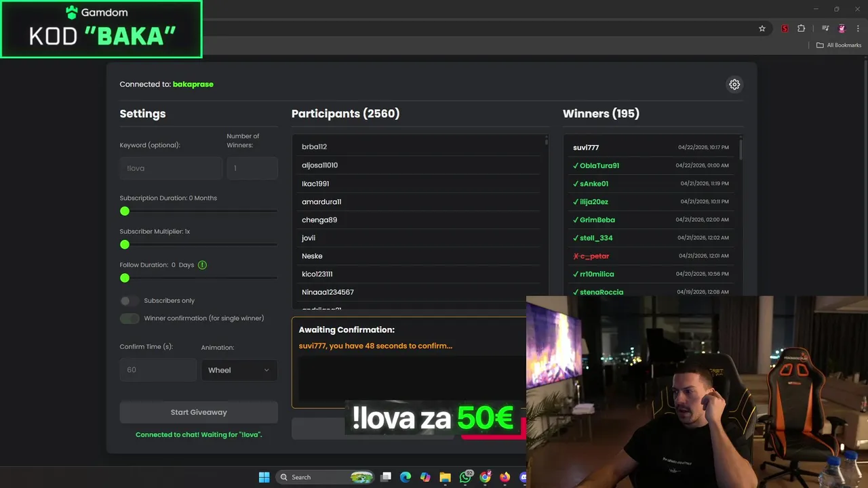Select winner stenaRoccia
868x488 pixels.
[651, 291]
